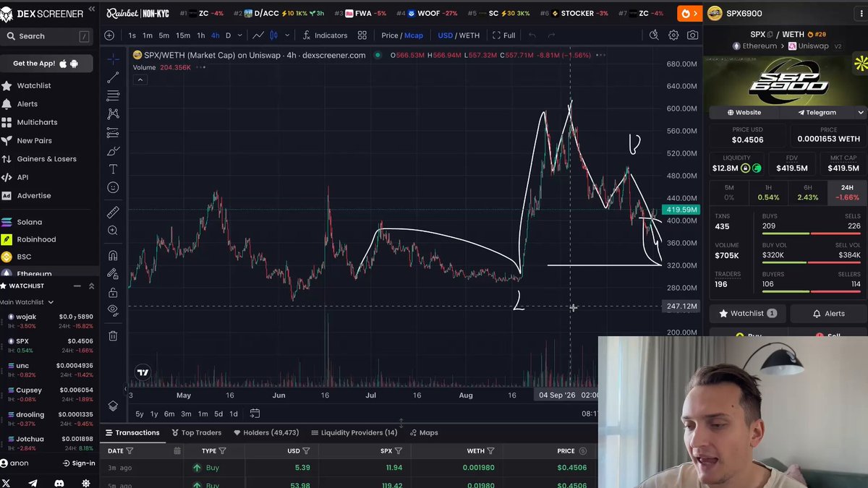Click the Sign-in link
868x488 pixels.
79,463
